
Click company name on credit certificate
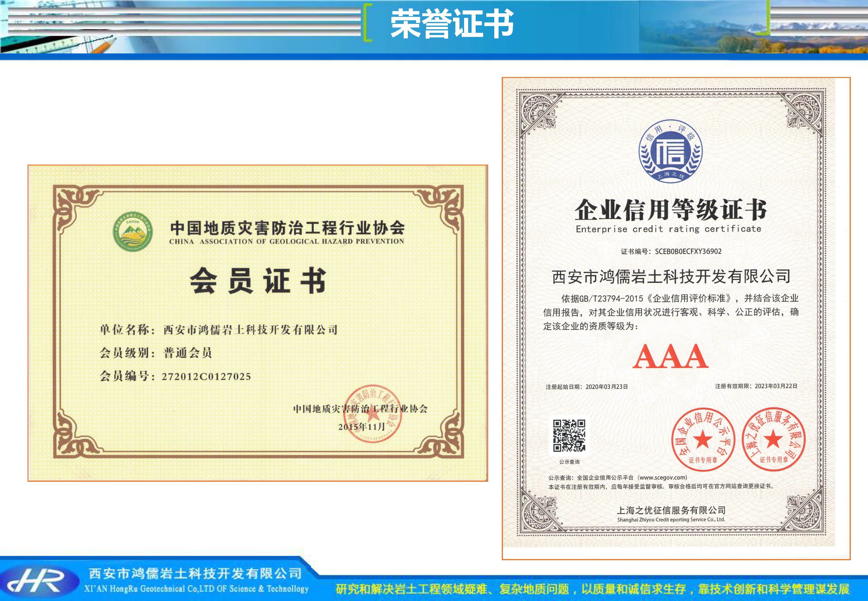tap(671, 276)
